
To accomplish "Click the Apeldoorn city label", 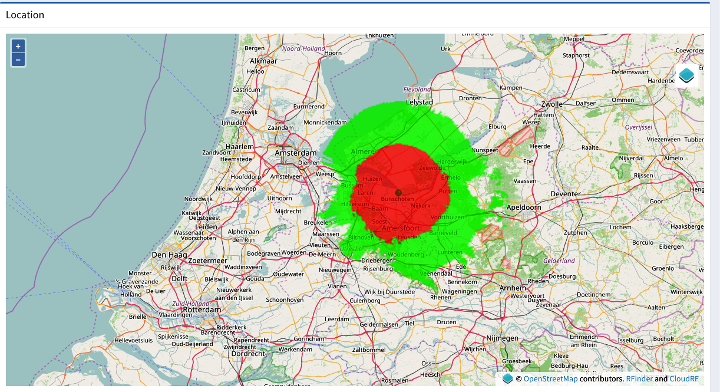I will [x=523, y=207].
